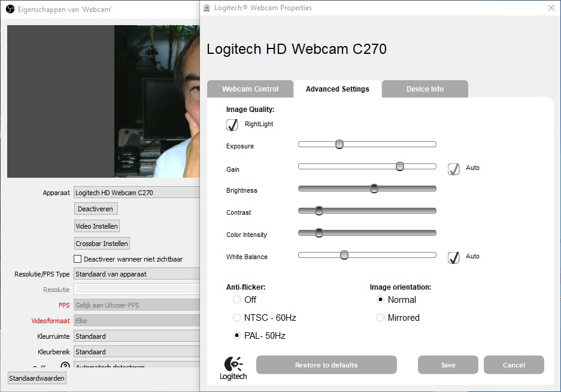Click the Logitech logo at bottom left
561x392 pixels.
234,369
